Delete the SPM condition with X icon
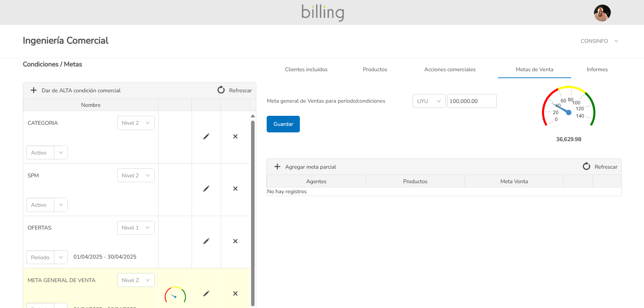 pyautogui.click(x=235, y=189)
